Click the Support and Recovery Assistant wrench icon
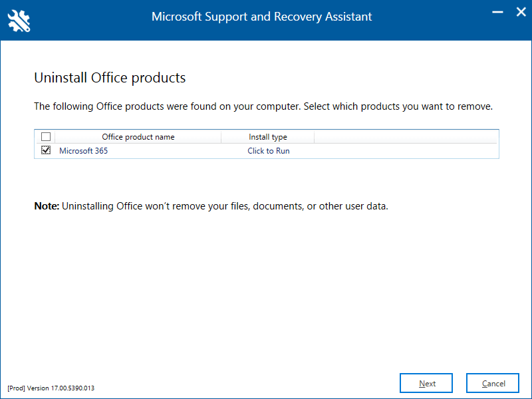The height and width of the screenshot is (399, 532). [18, 21]
